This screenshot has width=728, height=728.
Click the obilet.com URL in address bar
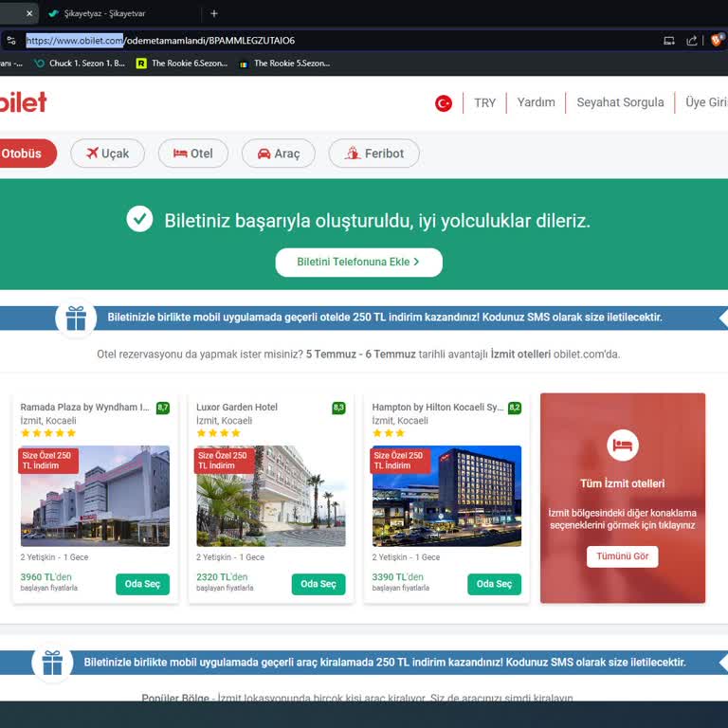(160, 41)
